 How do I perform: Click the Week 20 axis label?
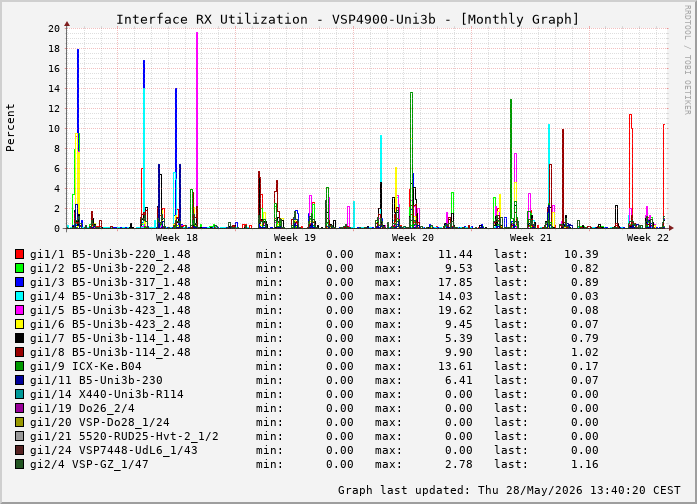coord(413,237)
